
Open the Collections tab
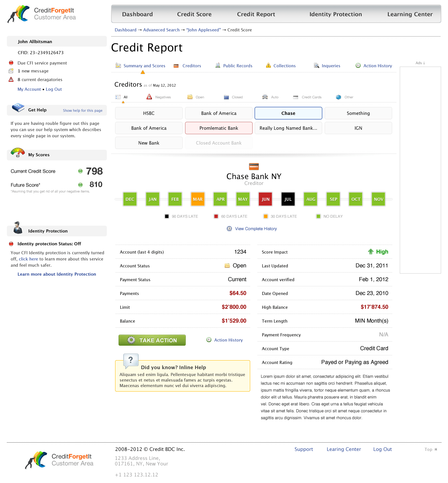pos(284,66)
